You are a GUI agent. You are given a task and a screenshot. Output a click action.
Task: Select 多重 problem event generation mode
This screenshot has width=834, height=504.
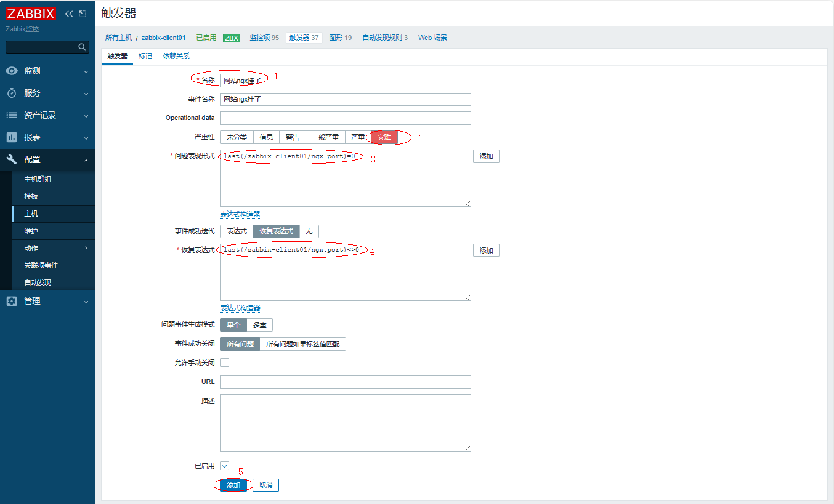[x=259, y=325]
